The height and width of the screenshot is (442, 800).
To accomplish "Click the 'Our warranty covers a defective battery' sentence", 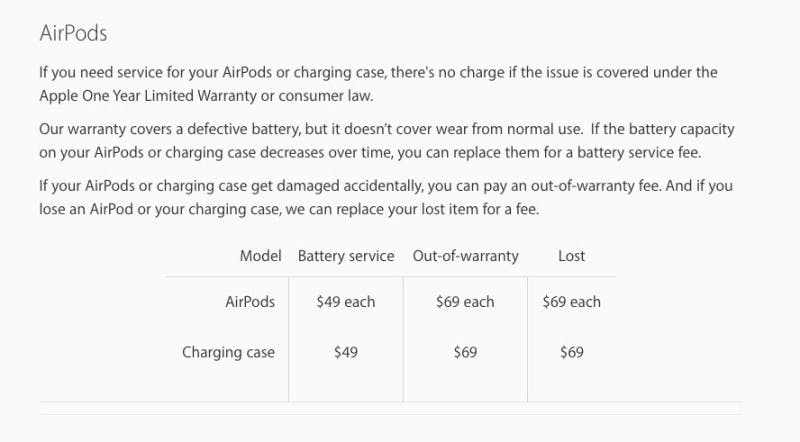I will (169, 129).
